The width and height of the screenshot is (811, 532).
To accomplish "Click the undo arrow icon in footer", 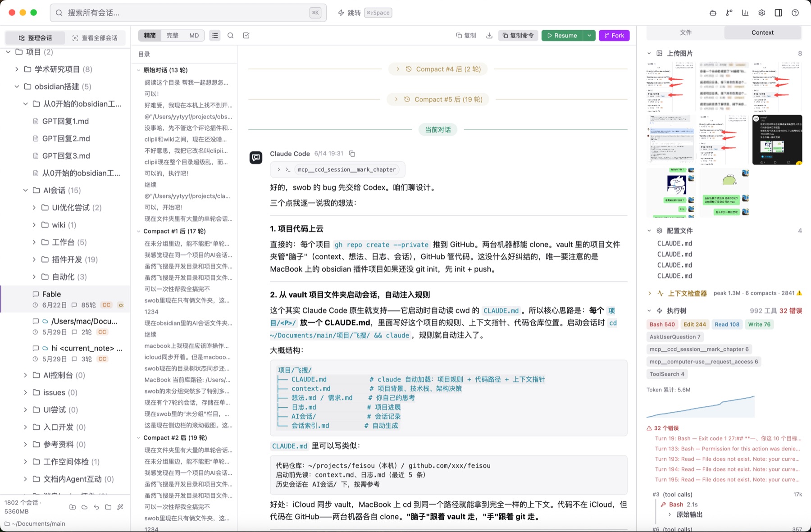I will point(96,507).
